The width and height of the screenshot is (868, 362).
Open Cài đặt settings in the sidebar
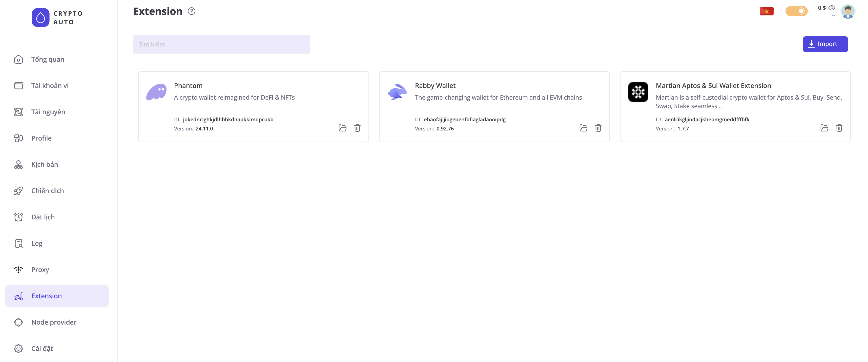click(42, 348)
